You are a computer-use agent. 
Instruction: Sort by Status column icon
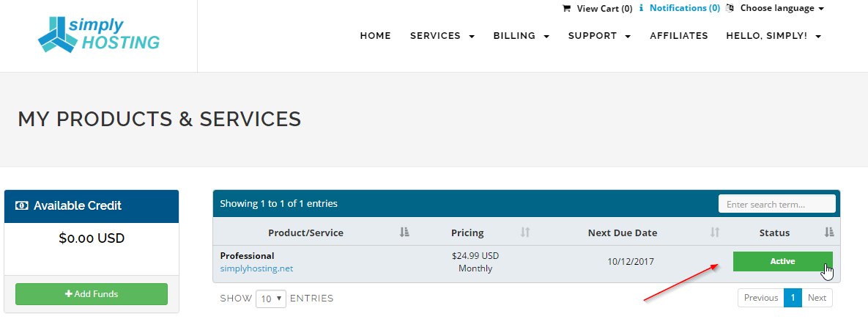coord(828,233)
